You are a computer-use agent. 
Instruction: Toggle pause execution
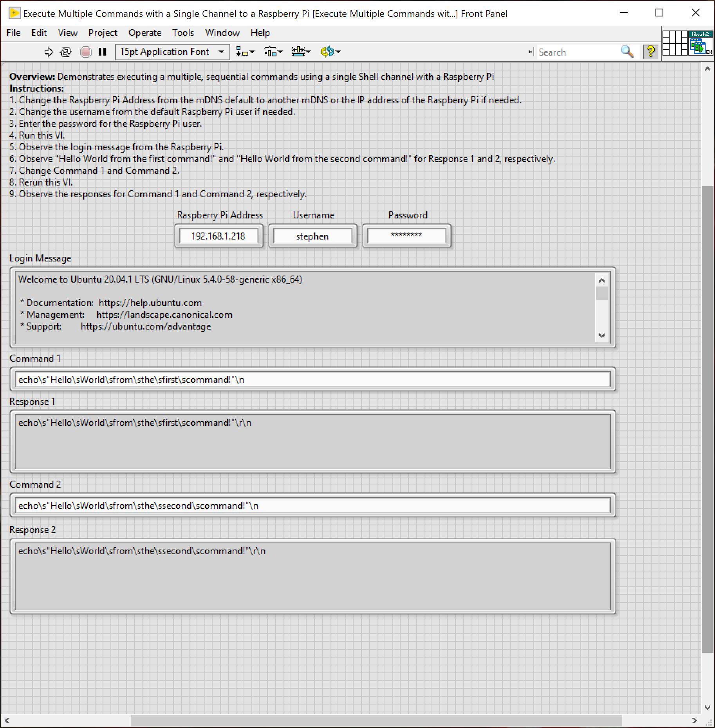pyautogui.click(x=102, y=52)
